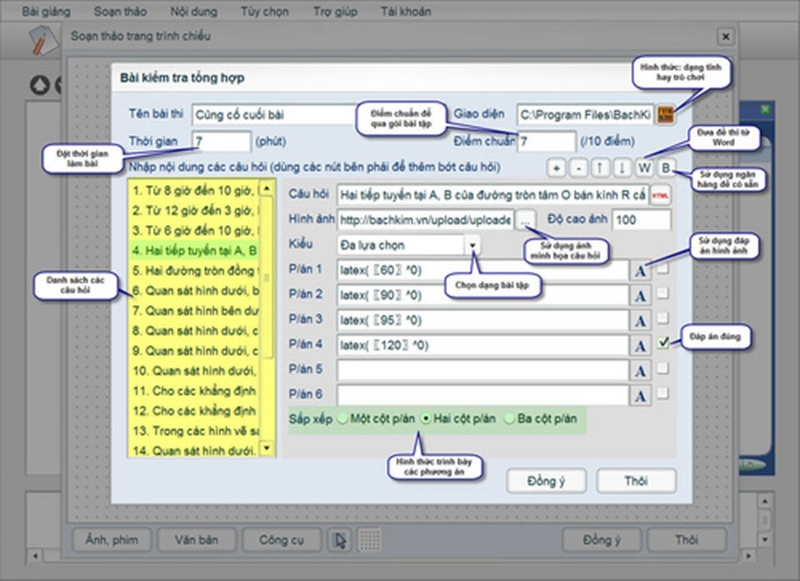Image resolution: width=800 pixels, height=581 pixels.
Task: Click the HTML icon beside Câu hỏi field
Action: tap(661, 195)
